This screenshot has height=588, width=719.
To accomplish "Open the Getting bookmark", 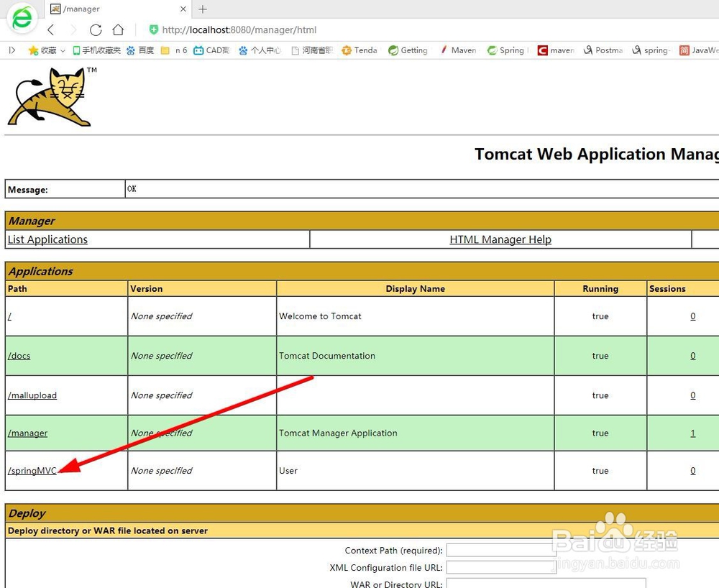I will click(x=408, y=50).
